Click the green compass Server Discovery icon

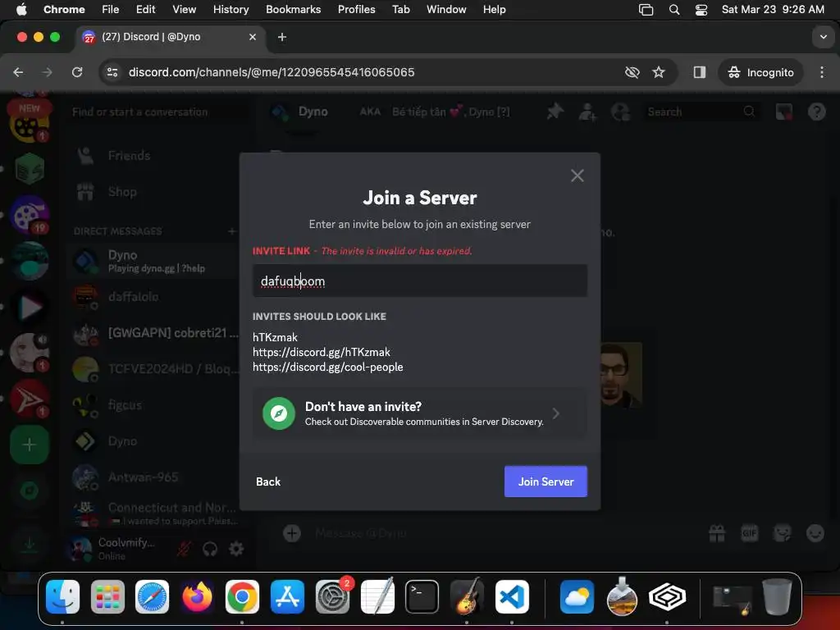279,413
